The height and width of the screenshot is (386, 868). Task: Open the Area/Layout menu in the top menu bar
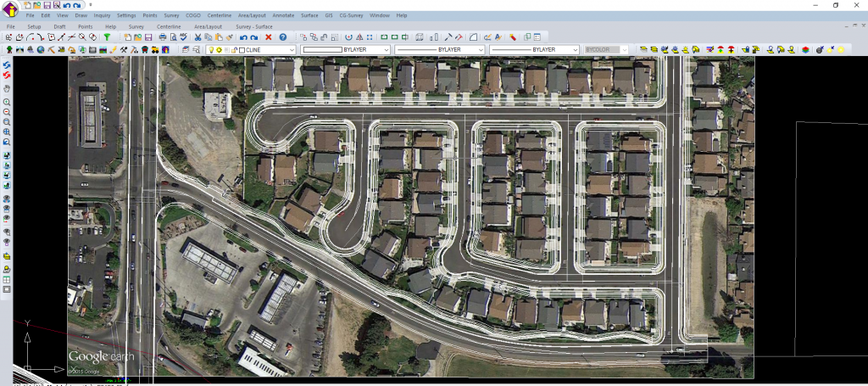tap(252, 15)
